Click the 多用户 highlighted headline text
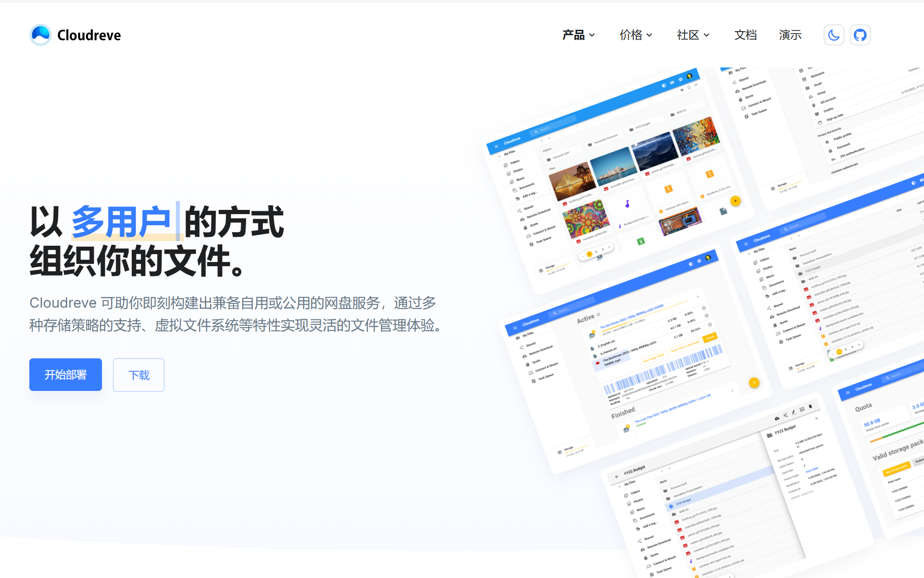Image resolution: width=924 pixels, height=578 pixels. pos(121,222)
